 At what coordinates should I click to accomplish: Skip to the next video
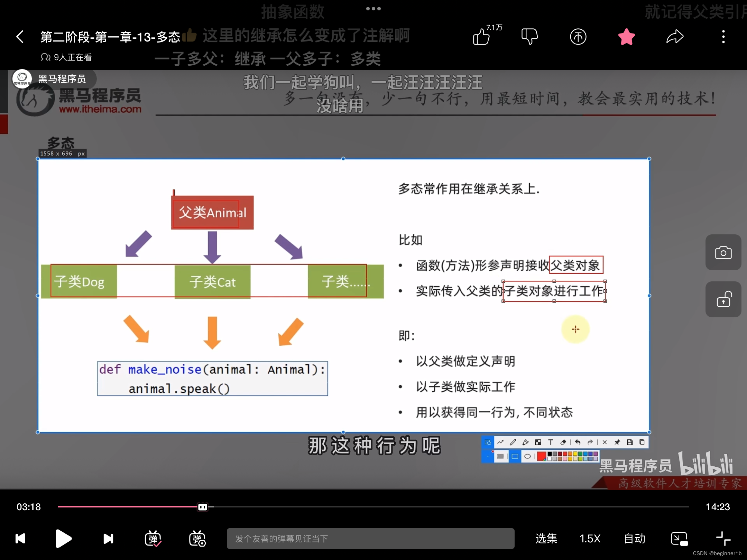[x=109, y=538]
